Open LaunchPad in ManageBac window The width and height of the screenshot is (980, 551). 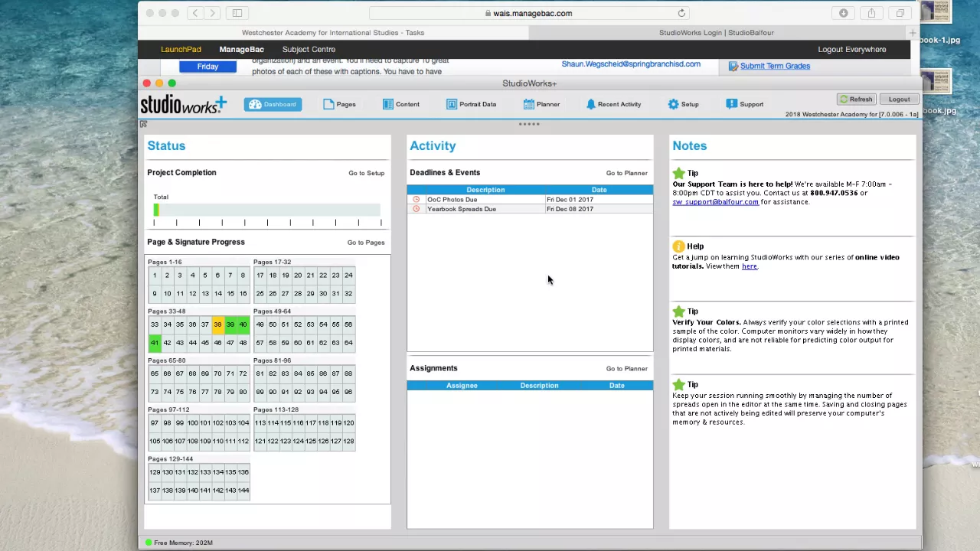pyautogui.click(x=181, y=49)
